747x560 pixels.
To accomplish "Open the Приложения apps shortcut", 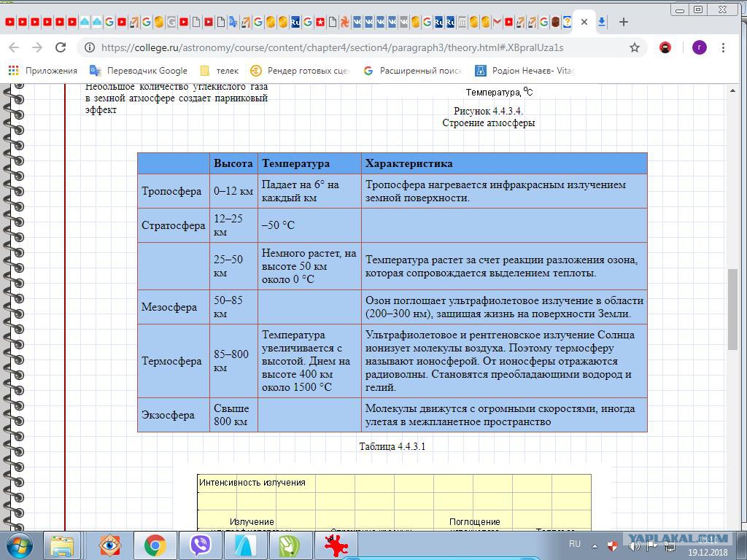I will click(x=43, y=71).
